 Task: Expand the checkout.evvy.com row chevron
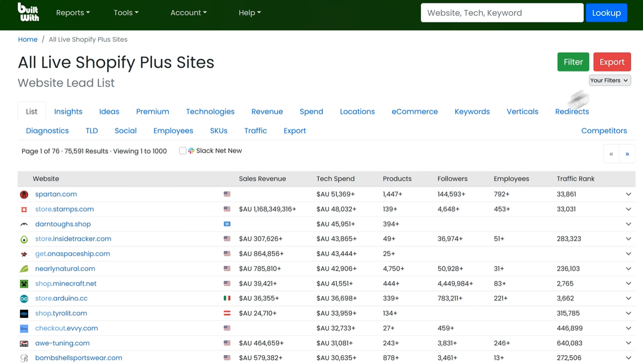pyautogui.click(x=628, y=328)
